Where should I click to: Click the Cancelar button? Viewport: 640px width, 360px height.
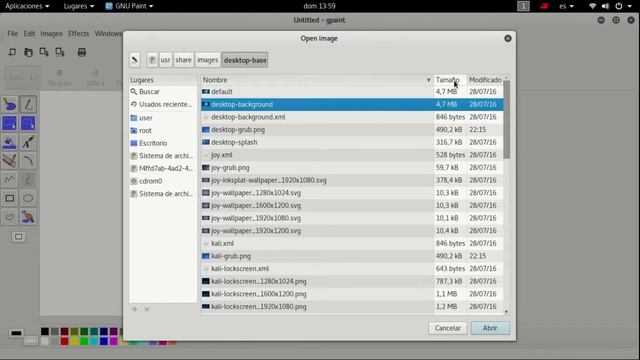pos(448,328)
